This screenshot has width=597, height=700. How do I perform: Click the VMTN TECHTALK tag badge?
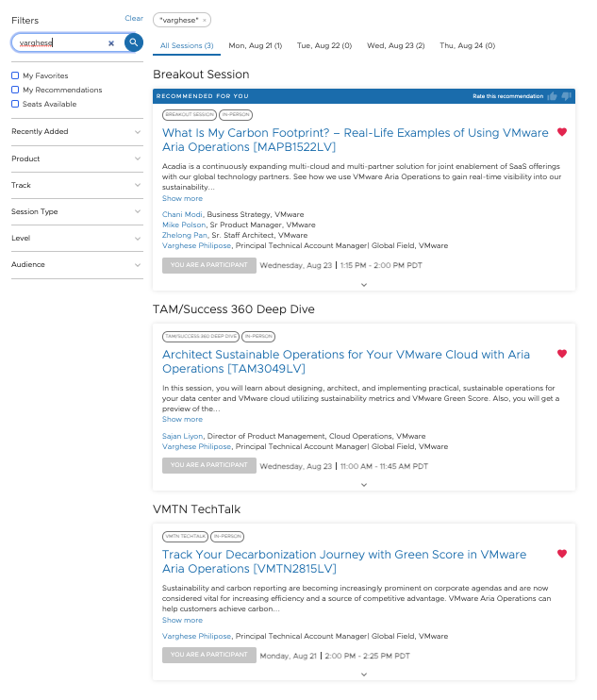(x=185, y=536)
